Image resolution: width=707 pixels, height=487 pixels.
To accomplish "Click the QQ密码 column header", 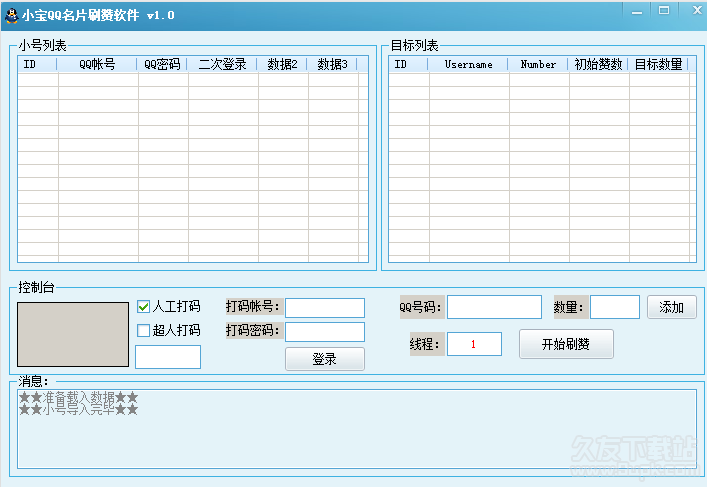I will (x=162, y=64).
